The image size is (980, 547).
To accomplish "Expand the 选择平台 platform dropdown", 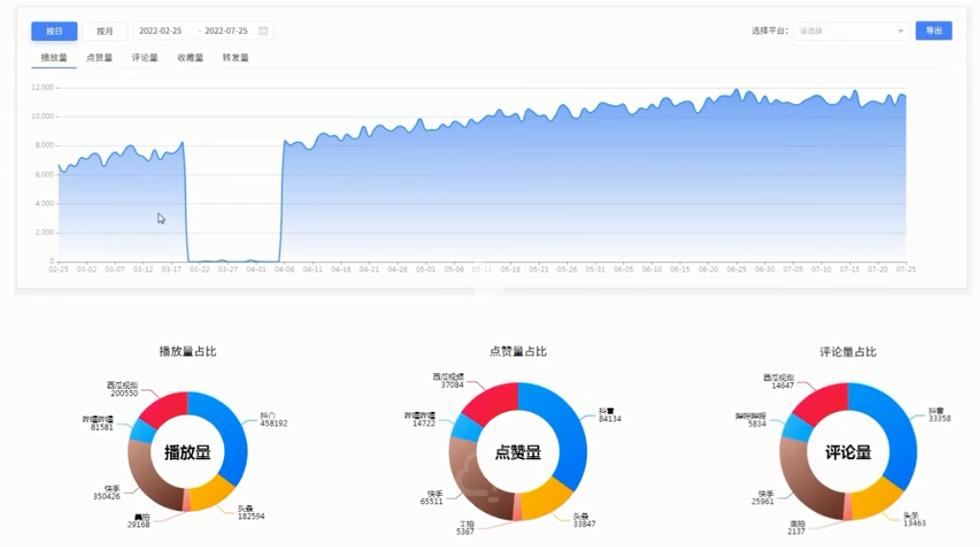I will point(851,32).
